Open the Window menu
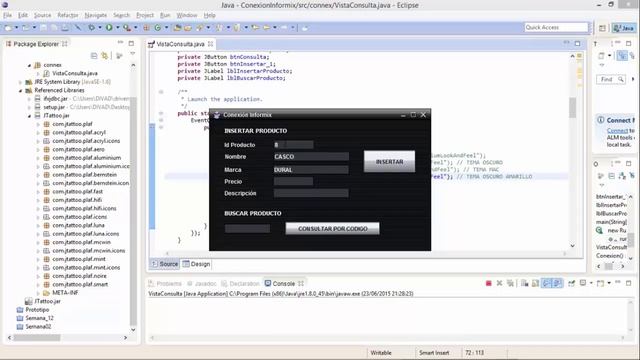The height and width of the screenshot is (360, 640). 187,15
